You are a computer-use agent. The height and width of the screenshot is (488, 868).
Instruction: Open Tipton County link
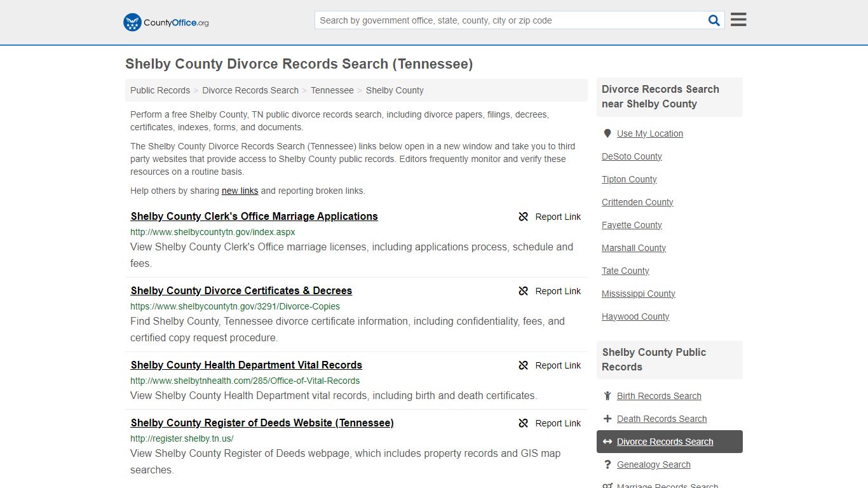tap(629, 179)
